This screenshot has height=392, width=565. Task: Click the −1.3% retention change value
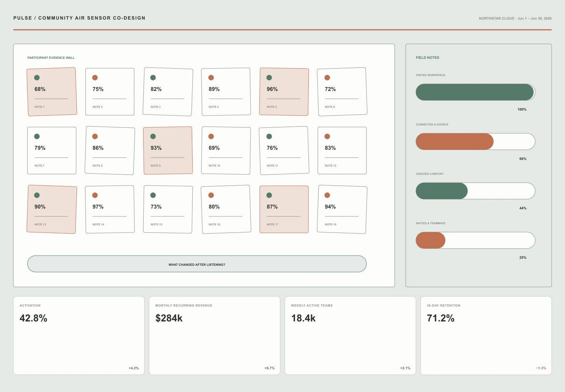coord(541,368)
